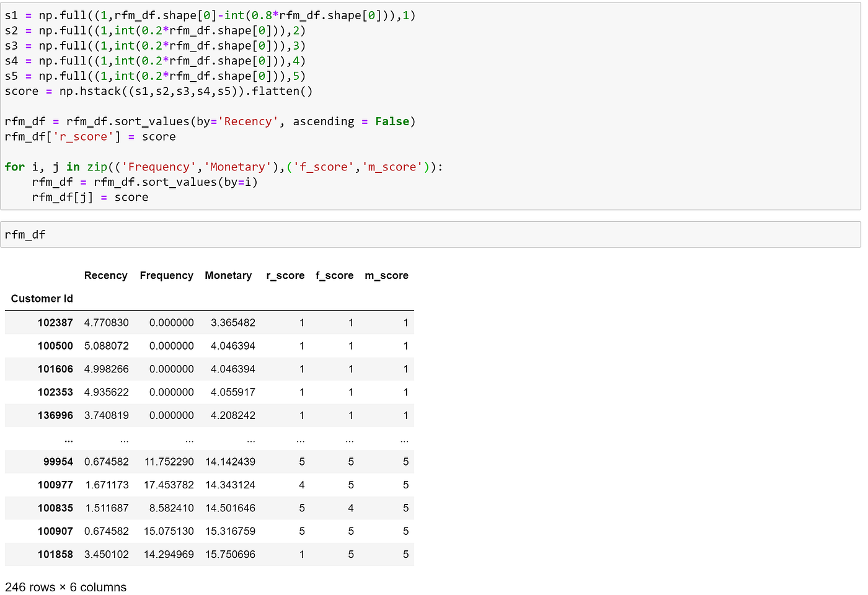The image size is (868, 595).
Task: Click the r_score column header
Action: (285, 275)
